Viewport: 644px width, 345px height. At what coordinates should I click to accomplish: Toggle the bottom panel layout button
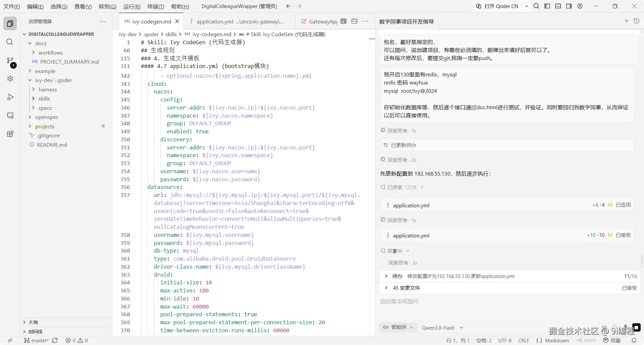click(558, 6)
